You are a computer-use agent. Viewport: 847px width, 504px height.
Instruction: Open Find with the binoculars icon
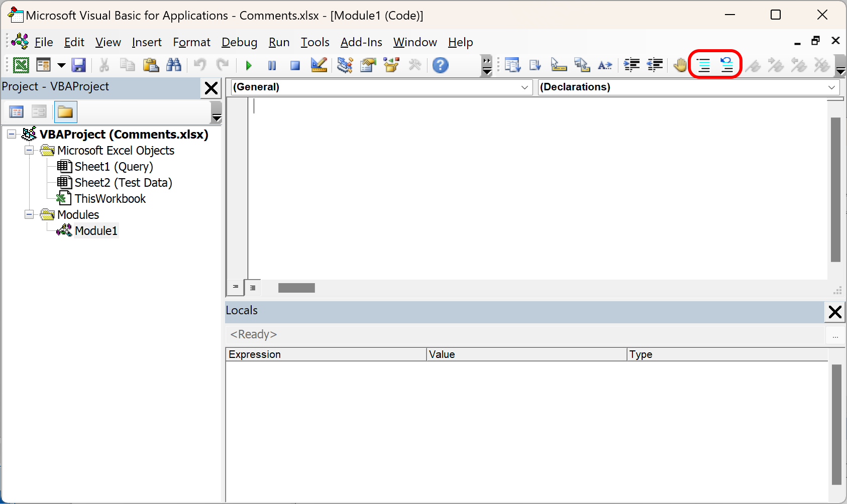(x=174, y=65)
